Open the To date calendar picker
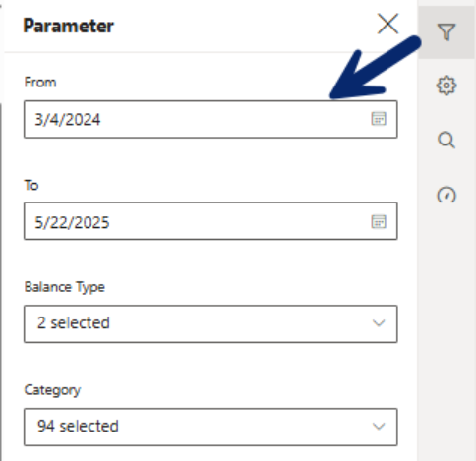The height and width of the screenshot is (461, 476). point(379,222)
